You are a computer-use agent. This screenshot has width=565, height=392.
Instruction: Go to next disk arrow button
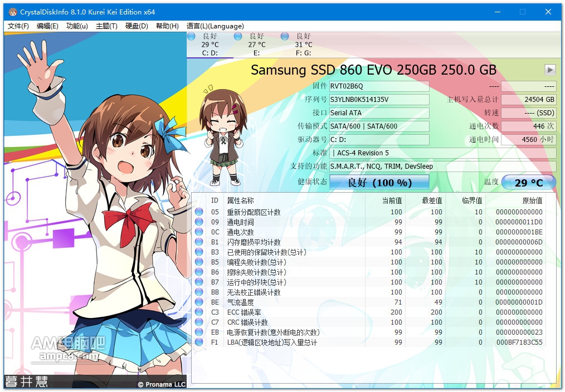tap(550, 70)
